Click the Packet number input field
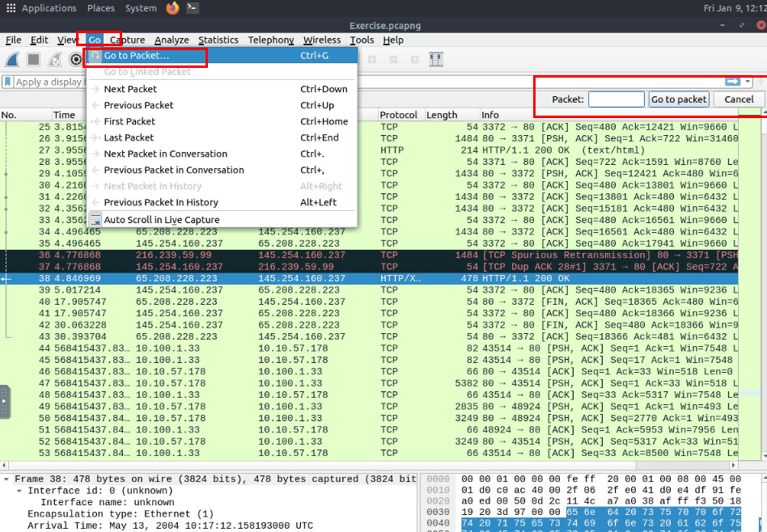This screenshot has height=532, width=767. (x=616, y=99)
